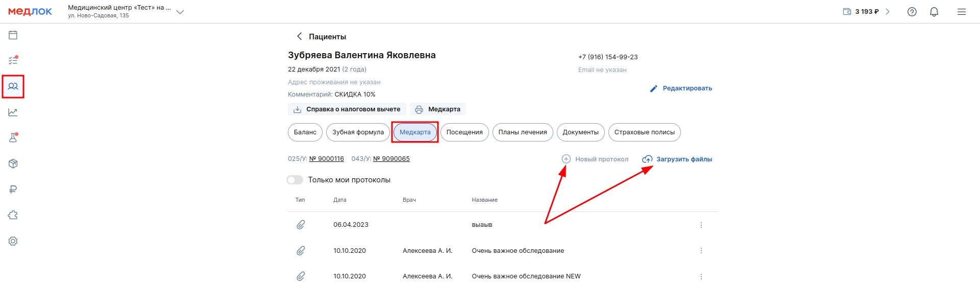Switch to the Баланс tab
980x307 pixels.
click(305, 132)
